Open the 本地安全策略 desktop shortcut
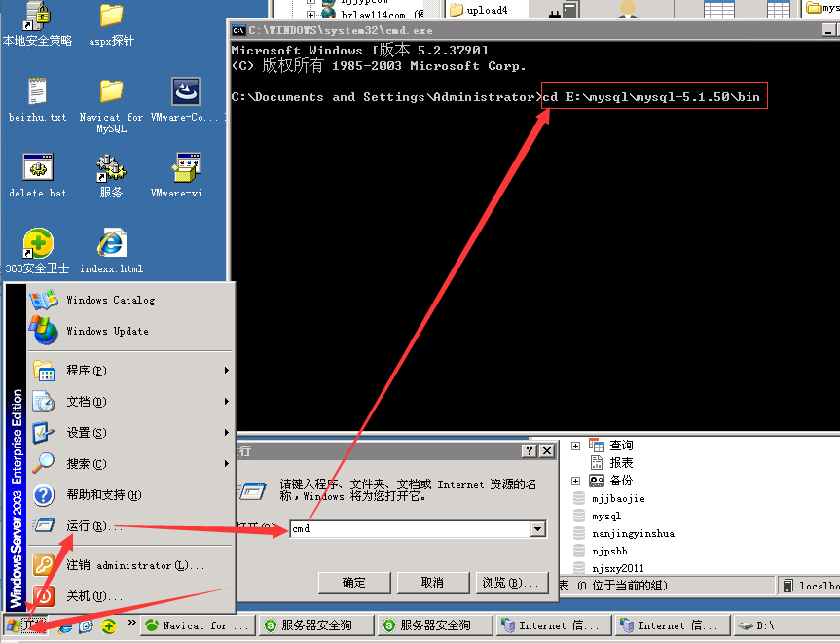The height and width of the screenshot is (643, 840). 37,23
